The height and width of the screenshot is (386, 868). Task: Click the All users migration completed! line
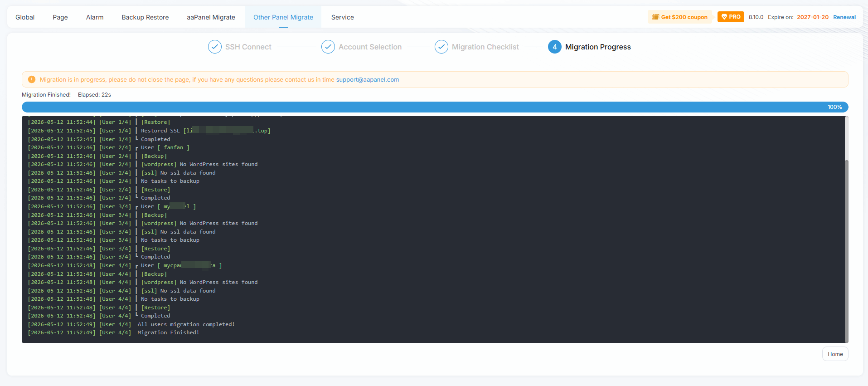(x=131, y=324)
